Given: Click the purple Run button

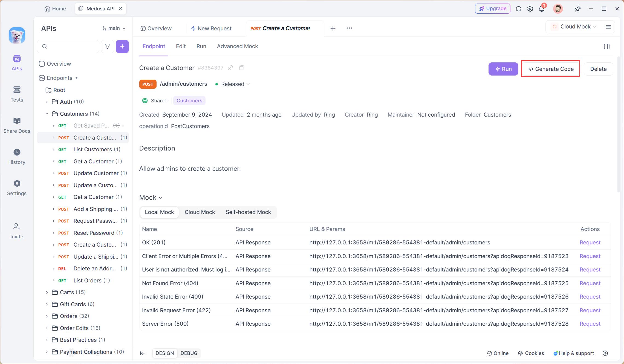Looking at the screenshot, I should pyautogui.click(x=503, y=69).
